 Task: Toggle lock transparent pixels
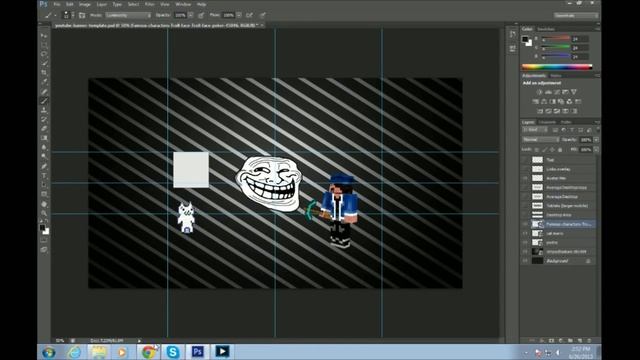tap(537, 150)
